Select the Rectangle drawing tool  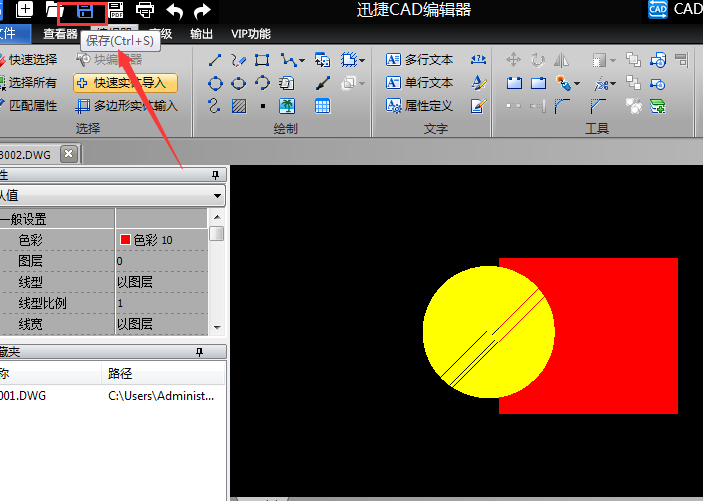tap(262, 60)
